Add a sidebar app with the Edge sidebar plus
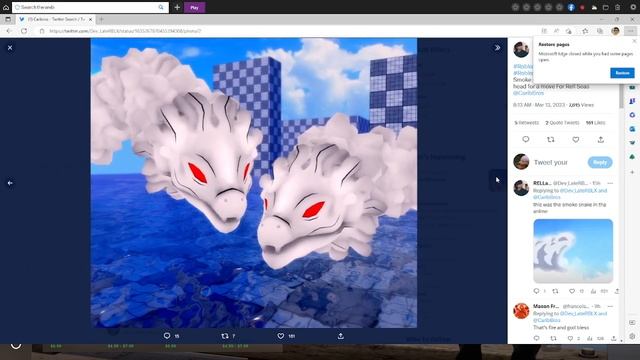Viewport: 640px width, 360px height. point(632,172)
